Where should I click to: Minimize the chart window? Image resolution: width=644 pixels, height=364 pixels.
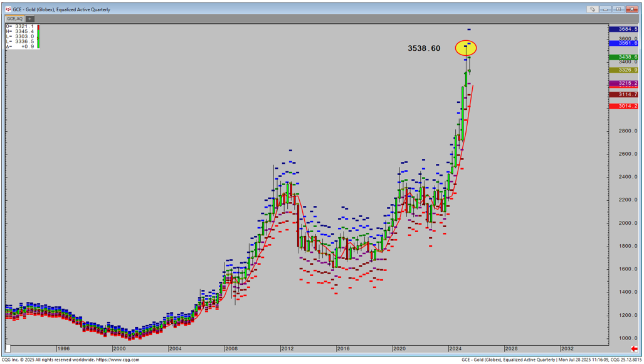pyautogui.click(x=606, y=9)
